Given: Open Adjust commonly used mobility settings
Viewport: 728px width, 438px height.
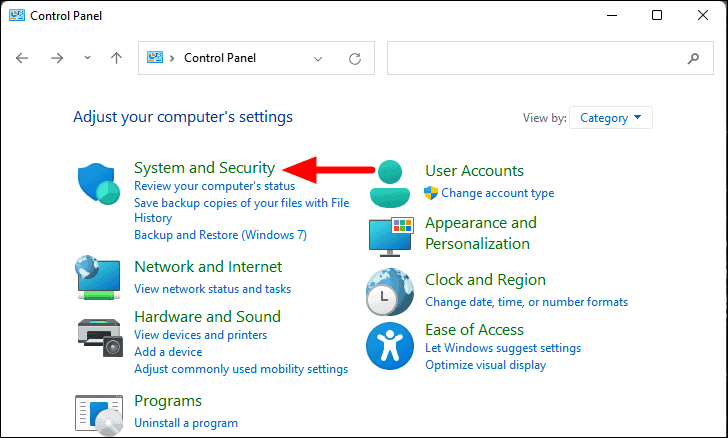Looking at the screenshot, I should coord(241,369).
